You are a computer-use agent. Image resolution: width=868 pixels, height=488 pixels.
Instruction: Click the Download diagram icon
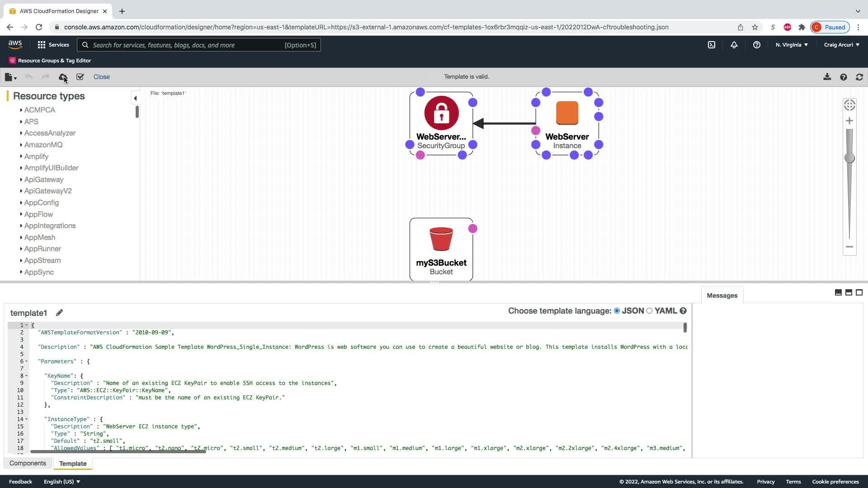[x=827, y=77]
